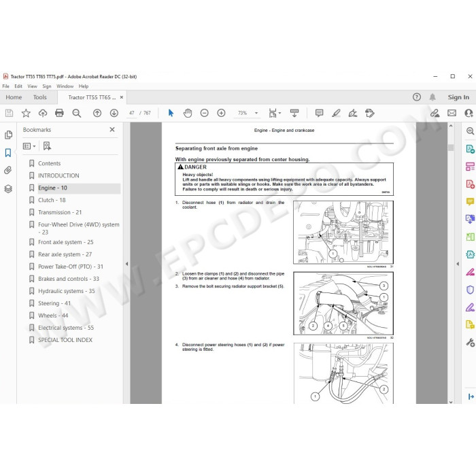Zoom in with the plus icon
Screen dimensions: 476x476
[x=221, y=114]
